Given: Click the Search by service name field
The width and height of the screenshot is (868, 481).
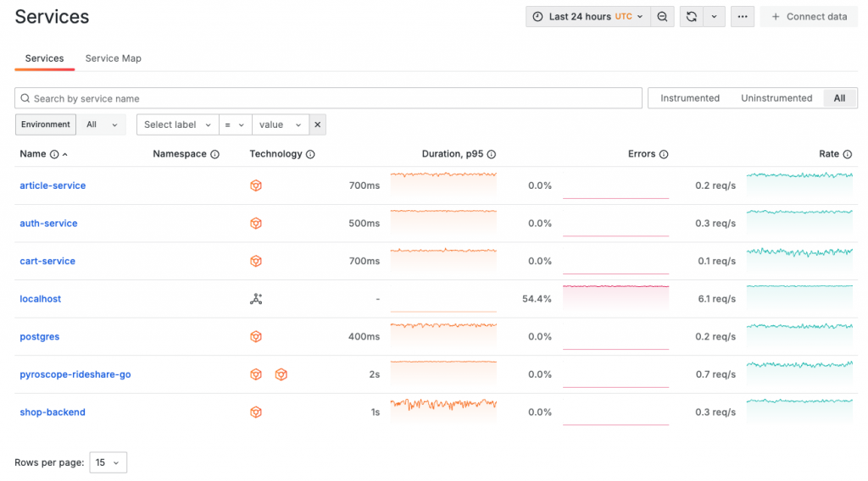Looking at the screenshot, I should (x=328, y=98).
